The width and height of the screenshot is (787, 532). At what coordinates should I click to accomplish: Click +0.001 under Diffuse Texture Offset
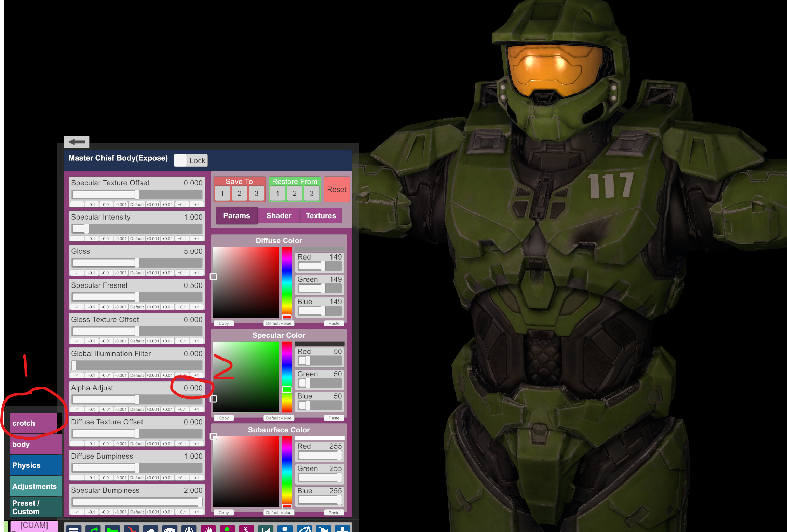coord(153,444)
